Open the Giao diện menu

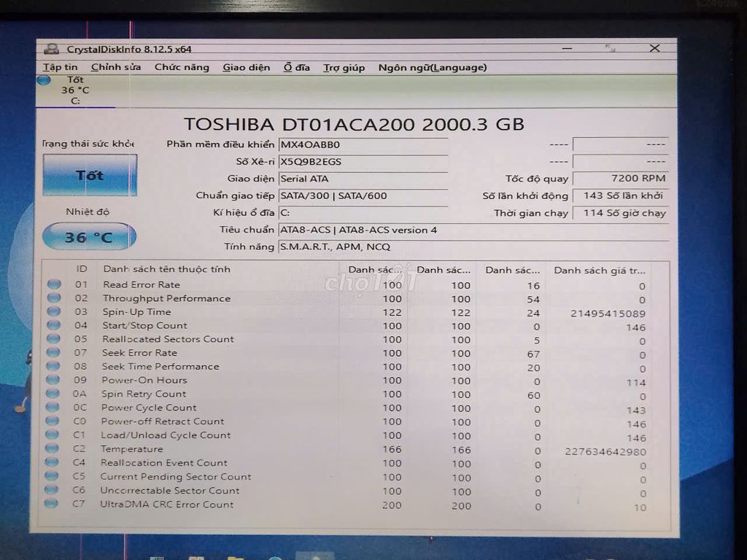[247, 67]
